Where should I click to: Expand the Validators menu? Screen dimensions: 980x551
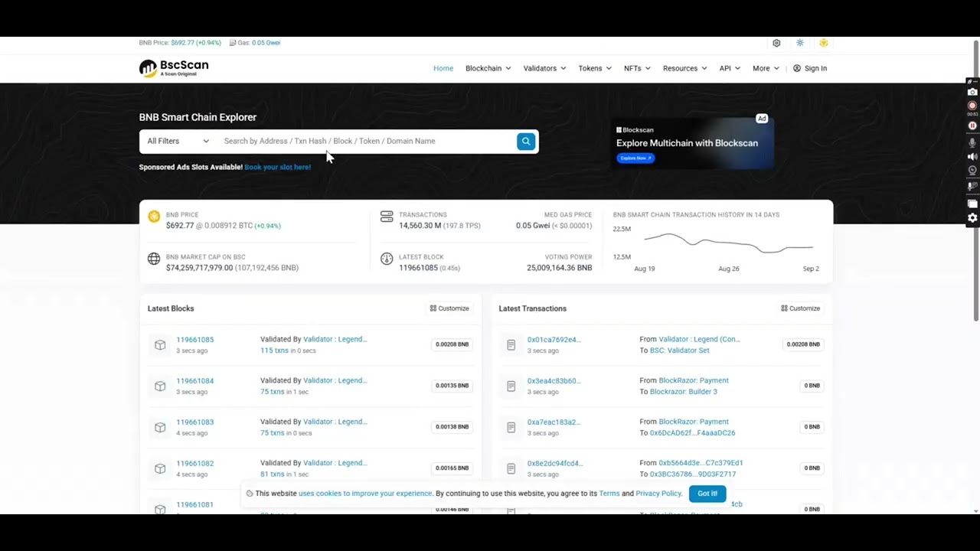pyautogui.click(x=544, y=68)
